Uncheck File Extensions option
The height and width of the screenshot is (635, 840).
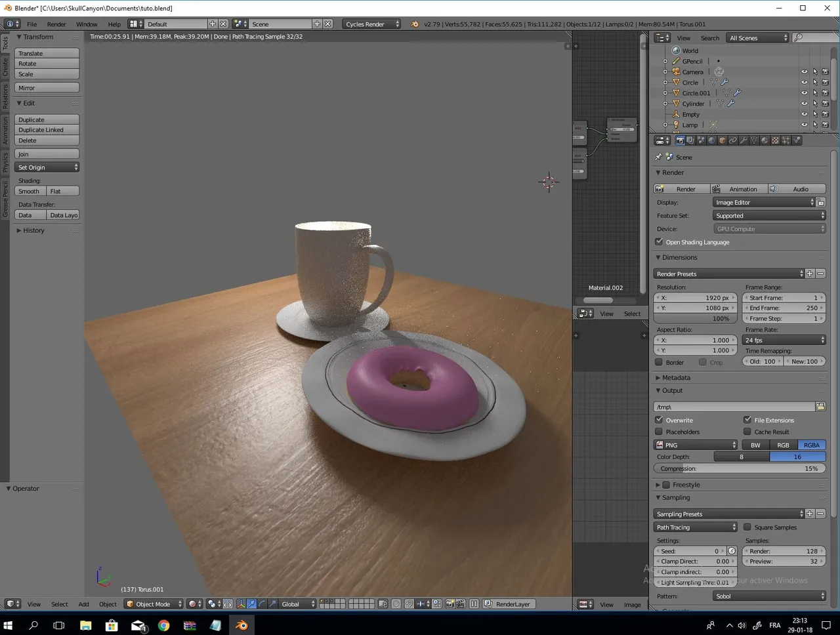pos(747,420)
